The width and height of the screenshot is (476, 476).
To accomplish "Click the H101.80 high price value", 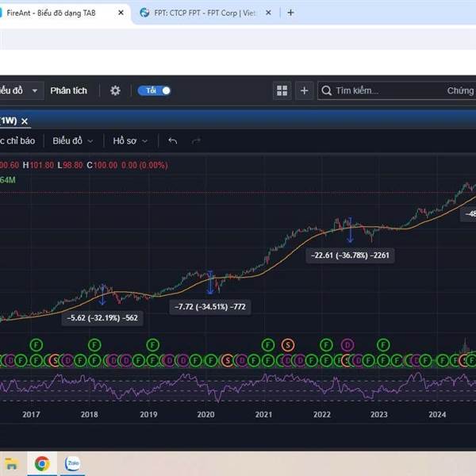I will tap(38, 165).
